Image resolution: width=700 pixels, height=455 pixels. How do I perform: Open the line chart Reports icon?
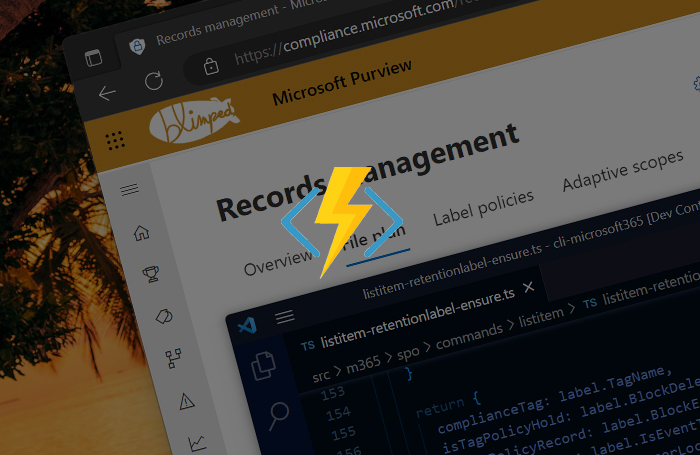pyautogui.click(x=197, y=443)
